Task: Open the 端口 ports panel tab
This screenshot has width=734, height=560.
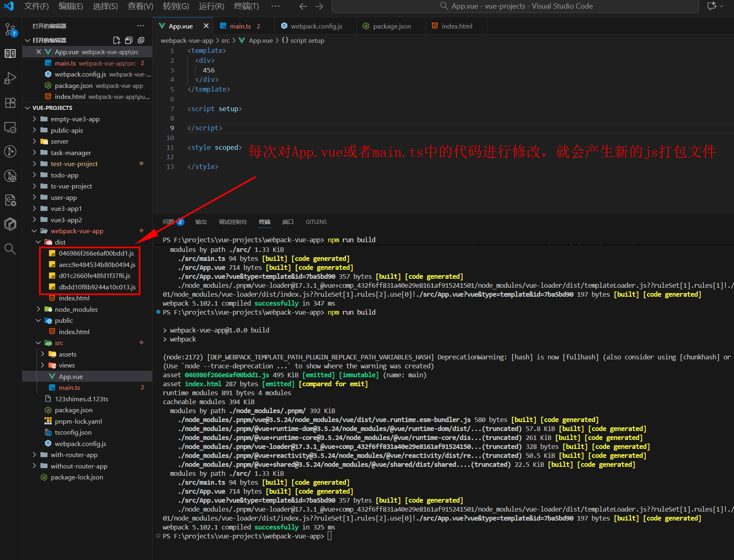Action: coord(288,222)
